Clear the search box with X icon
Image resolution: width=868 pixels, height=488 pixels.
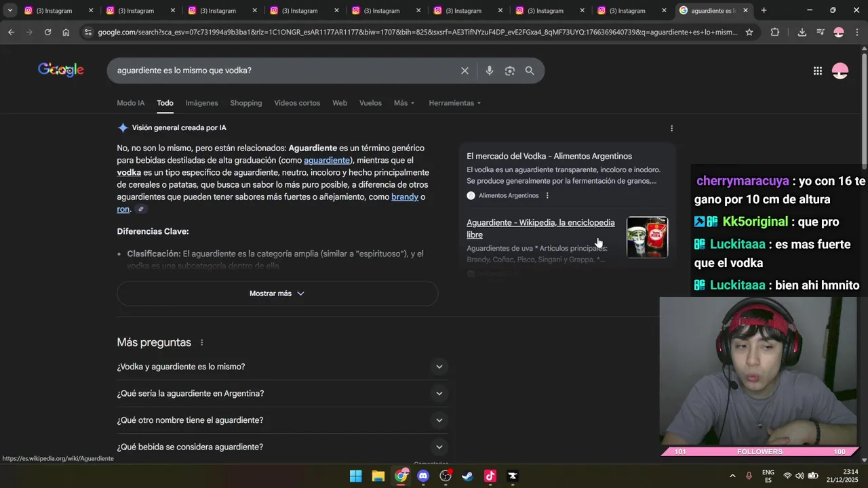pos(465,70)
